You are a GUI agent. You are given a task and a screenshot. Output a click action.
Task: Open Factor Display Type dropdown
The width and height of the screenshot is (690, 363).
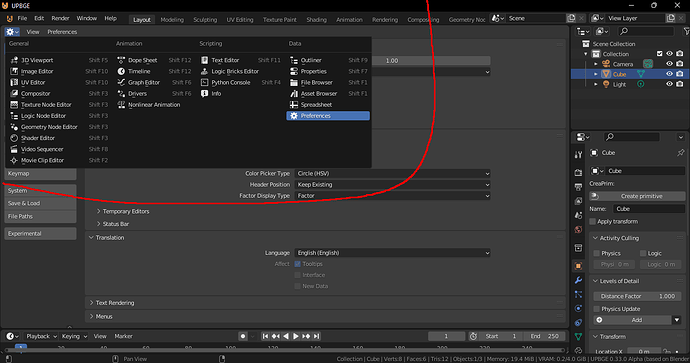393,196
